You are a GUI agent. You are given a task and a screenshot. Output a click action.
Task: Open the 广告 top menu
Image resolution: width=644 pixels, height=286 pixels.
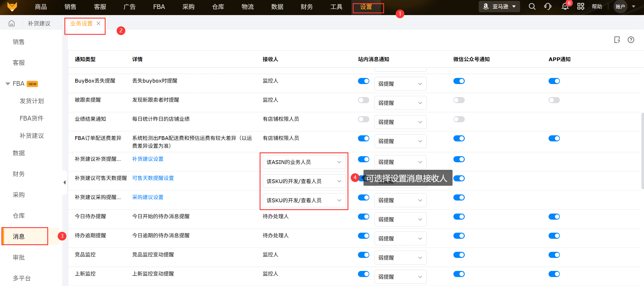click(x=130, y=7)
